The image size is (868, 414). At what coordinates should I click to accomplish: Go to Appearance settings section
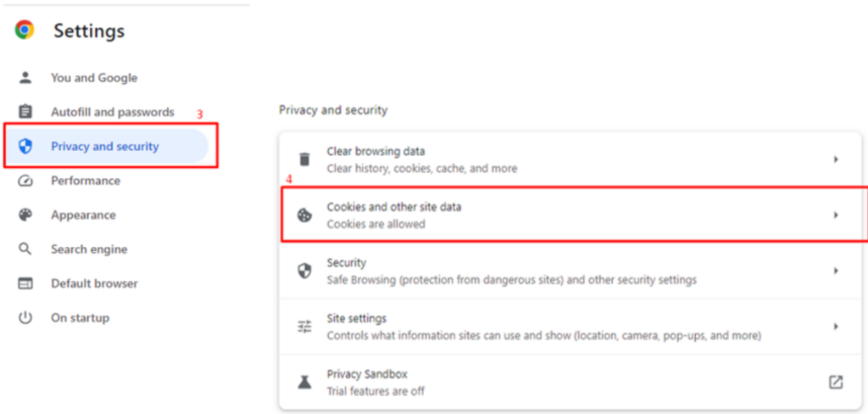[85, 215]
